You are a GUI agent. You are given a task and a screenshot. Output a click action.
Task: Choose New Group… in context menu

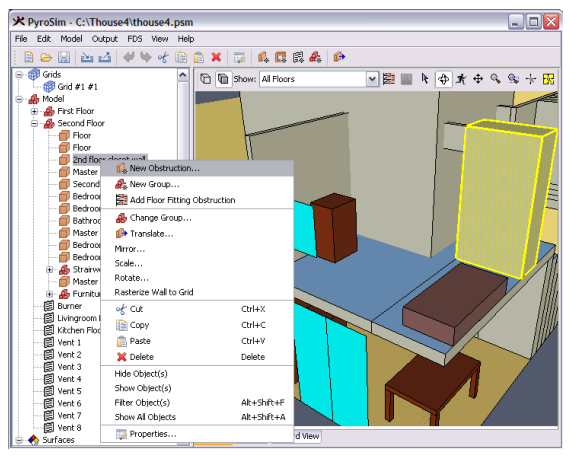pyautogui.click(x=197, y=185)
